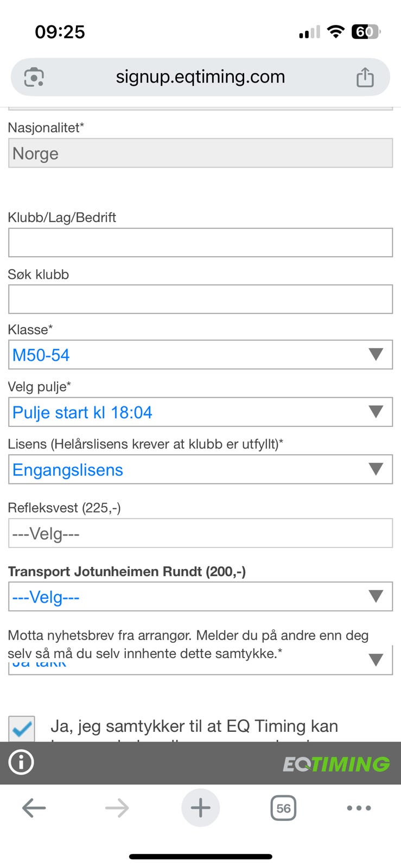401x868 pixels.
Task: Tap the EQ Timing logo
Action: click(x=336, y=764)
